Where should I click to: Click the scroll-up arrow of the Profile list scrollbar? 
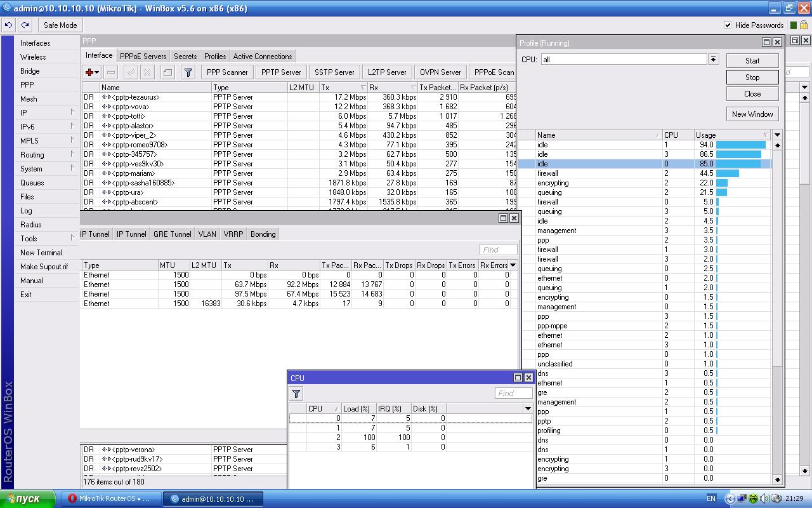778,145
